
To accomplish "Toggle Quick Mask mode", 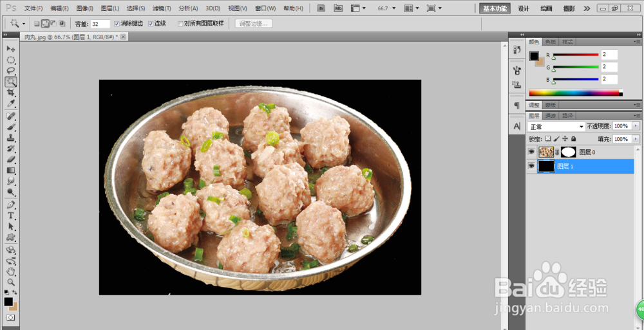I will (10, 318).
